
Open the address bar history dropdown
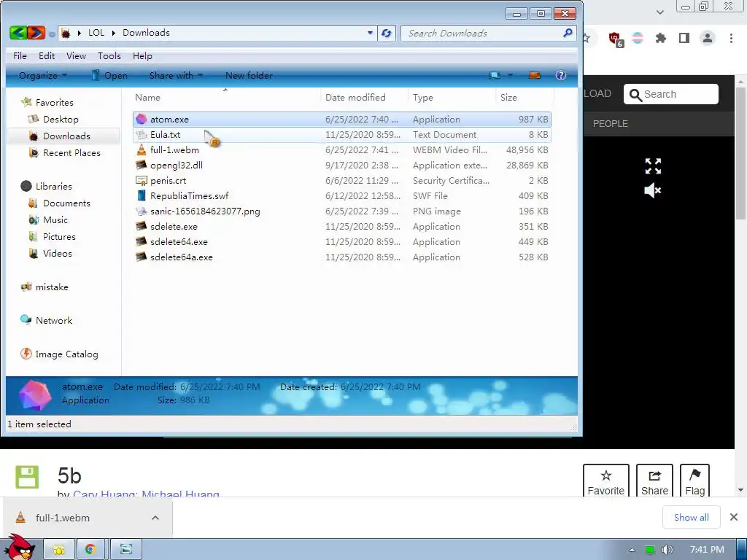(x=370, y=33)
